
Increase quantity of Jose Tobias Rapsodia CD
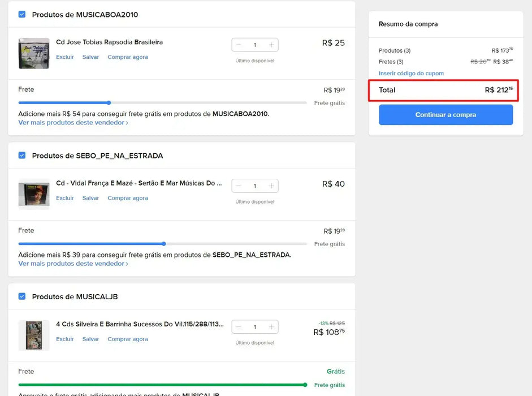click(x=271, y=45)
